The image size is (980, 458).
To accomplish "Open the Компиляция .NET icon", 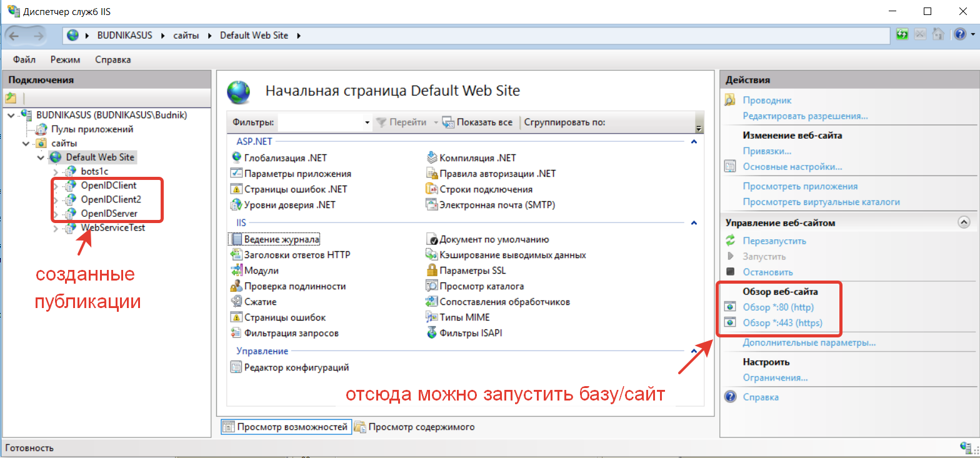I will 431,157.
